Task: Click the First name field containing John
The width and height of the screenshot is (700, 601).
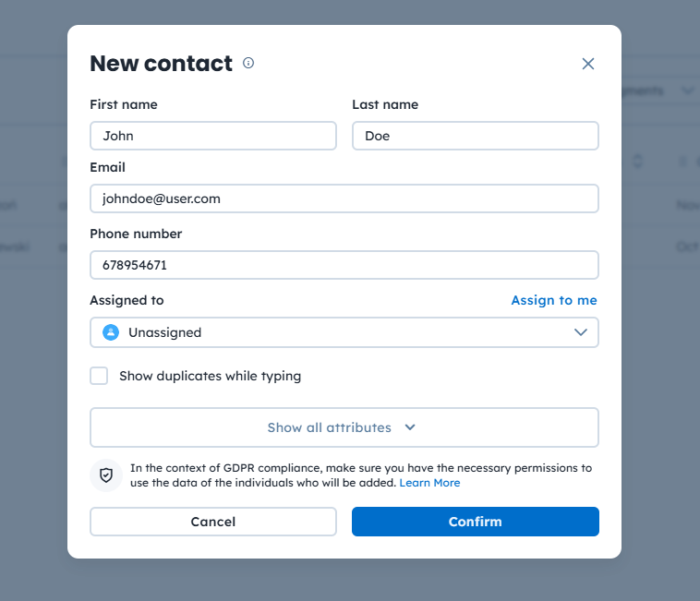Action: (x=213, y=136)
